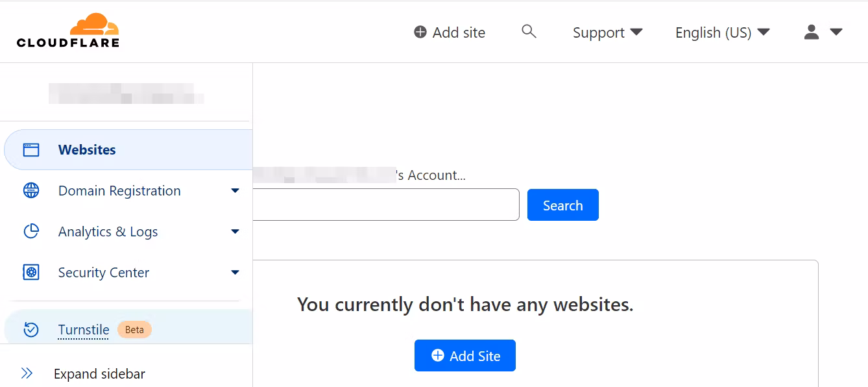Click the plus icon next to Add site
Viewport: 868px width, 387px height.
pos(419,31)
